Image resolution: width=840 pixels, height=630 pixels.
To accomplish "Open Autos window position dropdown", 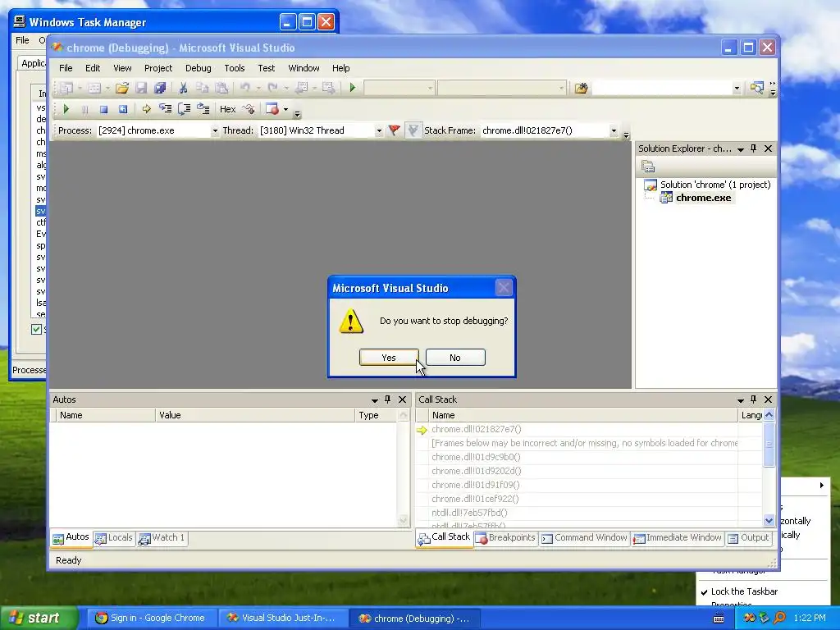I will point(374,400).
